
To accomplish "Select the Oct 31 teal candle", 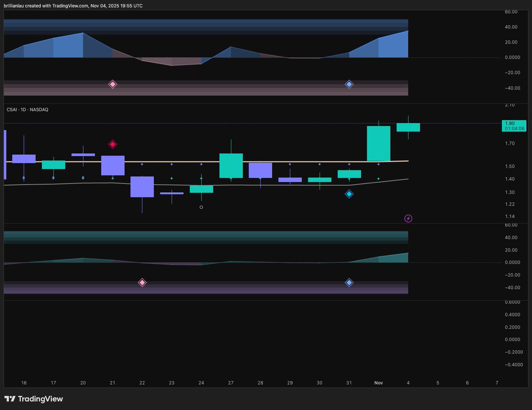I will click(349, 174).
